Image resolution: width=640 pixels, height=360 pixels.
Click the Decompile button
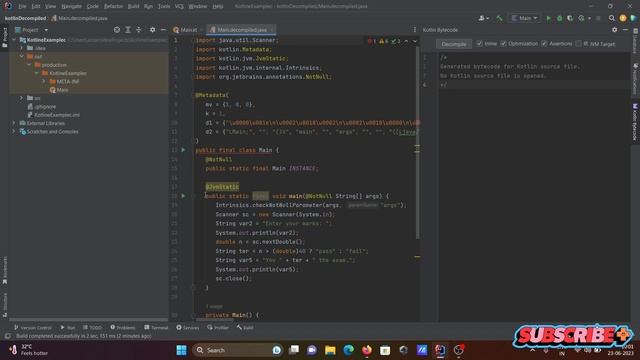pyautogui.click(x=454, y=44)
